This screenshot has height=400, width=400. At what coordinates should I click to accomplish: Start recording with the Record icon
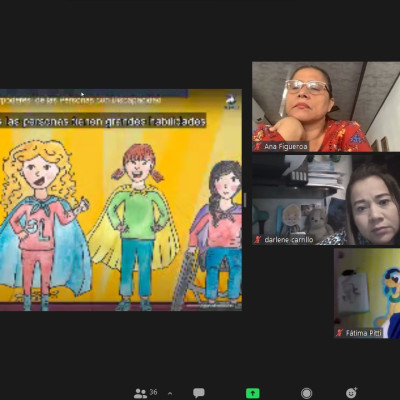(x=306, y=393)
